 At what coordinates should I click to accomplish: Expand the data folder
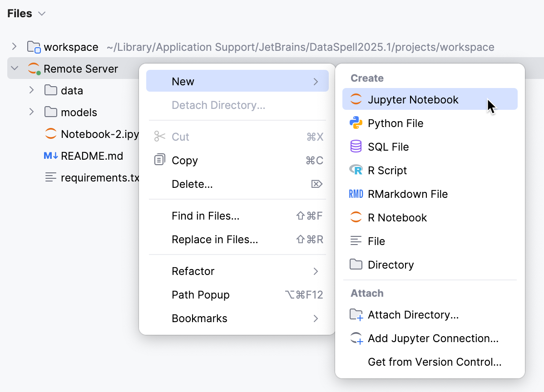pos(32,90)
